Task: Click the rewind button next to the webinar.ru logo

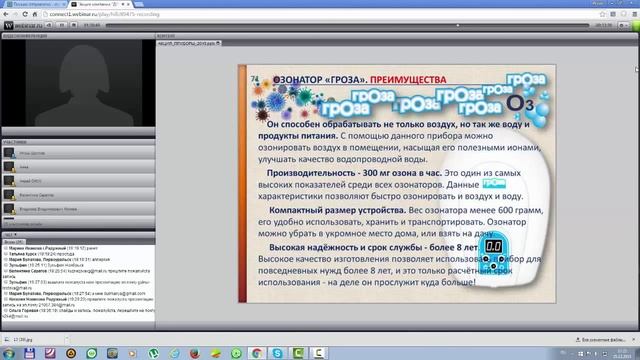Action: pos(49,25)
